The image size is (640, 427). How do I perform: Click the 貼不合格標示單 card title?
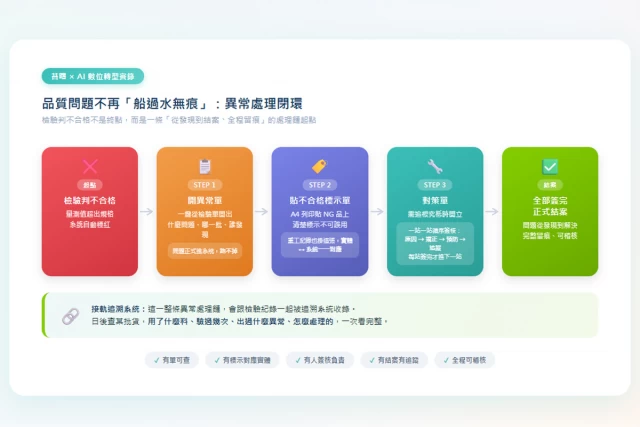click(320, 200)
